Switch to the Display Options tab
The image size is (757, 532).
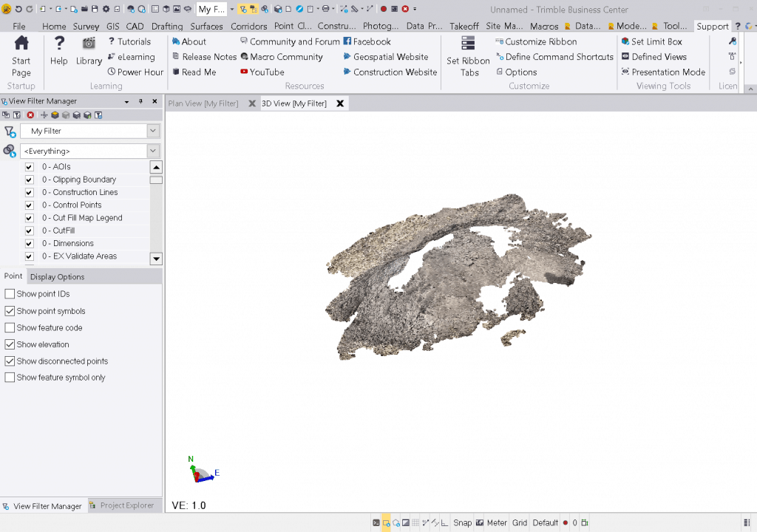pos(57,276)
